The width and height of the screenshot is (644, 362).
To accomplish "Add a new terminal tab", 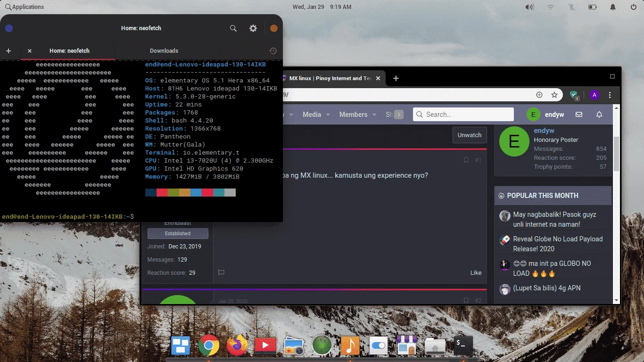I will pyautogui.click(x=8, y=51).
